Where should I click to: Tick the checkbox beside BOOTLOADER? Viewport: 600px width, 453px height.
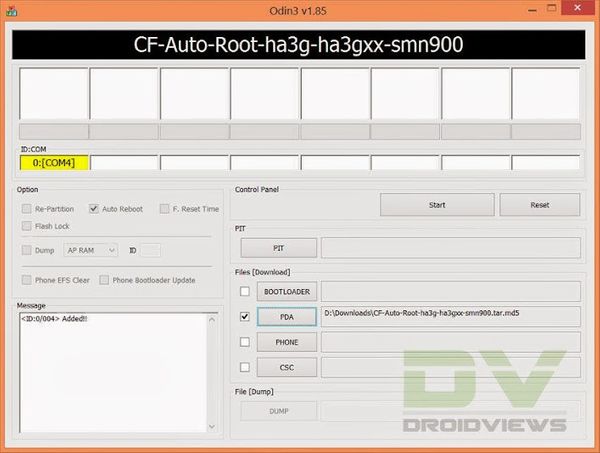[x=245, y=292]
